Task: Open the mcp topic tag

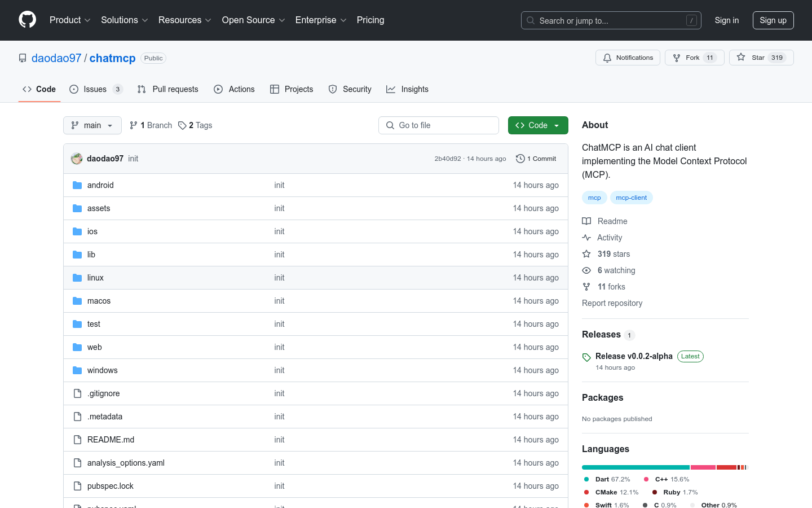Action: click(x=594, y=198)
